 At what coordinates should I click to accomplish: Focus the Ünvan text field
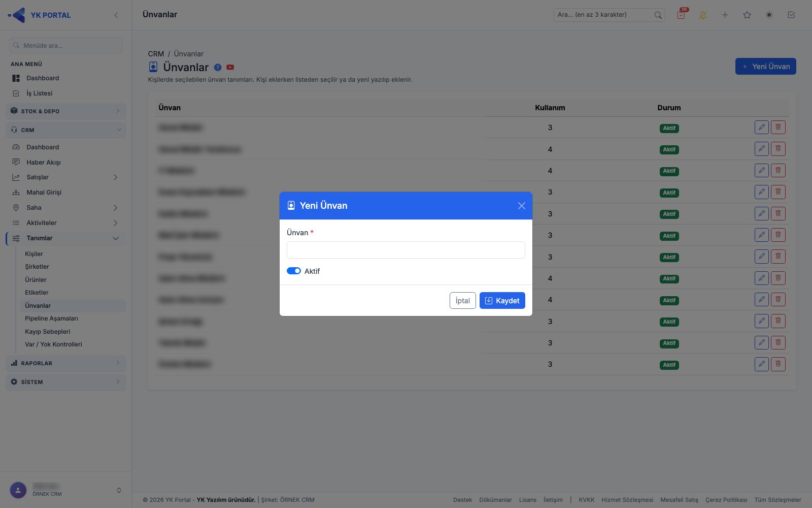pyautogui.click(x=405, y=250)
